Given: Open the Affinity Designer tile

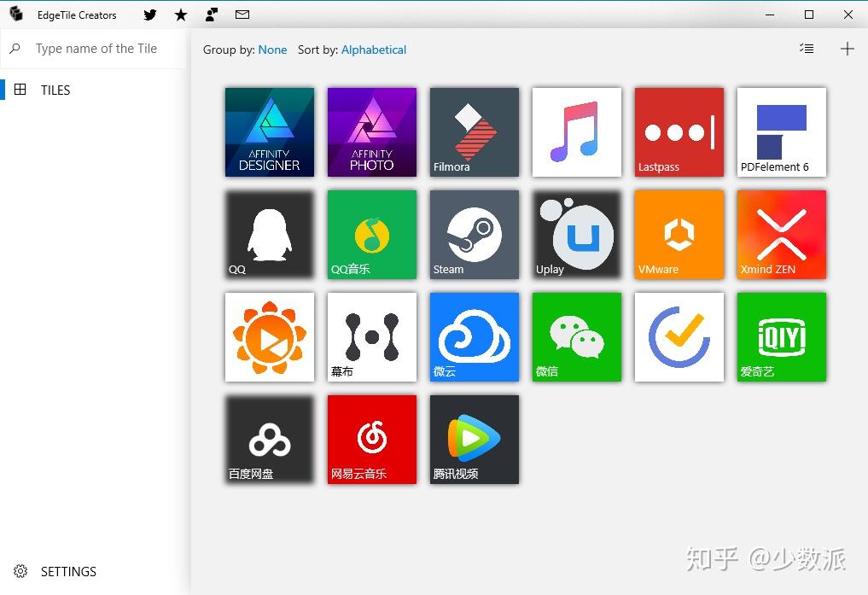Looking at the screenshot, I should [x=270, y=132].
